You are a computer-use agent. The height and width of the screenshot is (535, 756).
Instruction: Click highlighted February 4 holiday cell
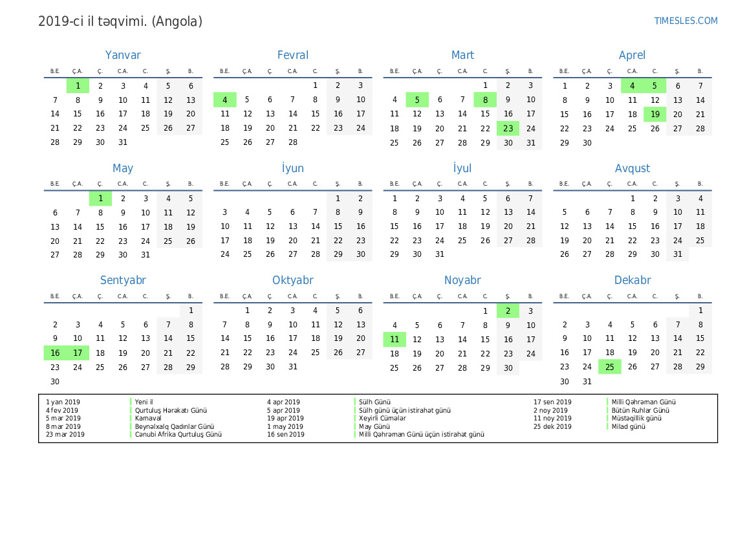pyautogui.click(x=224, y=100)
